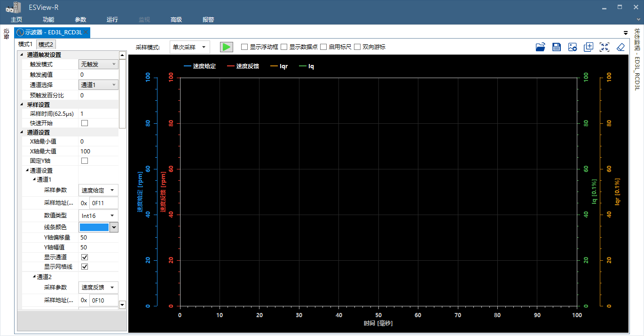Collapse the 通道2 tree node
Viewport: 644px width, 336px height.
pos(34,277)
